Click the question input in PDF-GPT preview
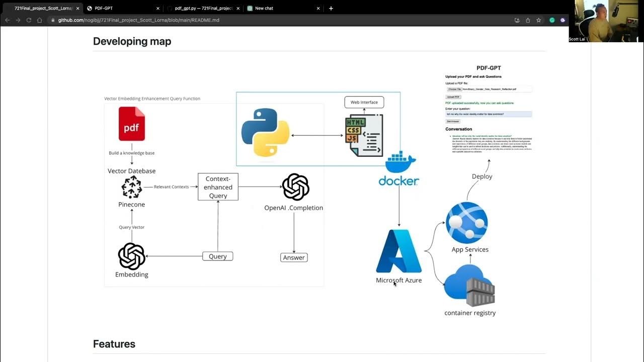 489,114
